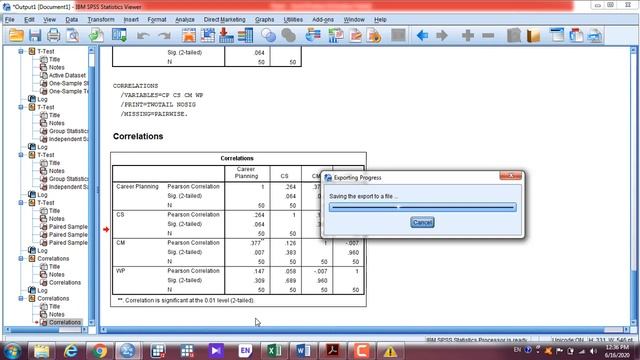Open Excel from the taskbar
640x360 pixels.
coord(274,351)
